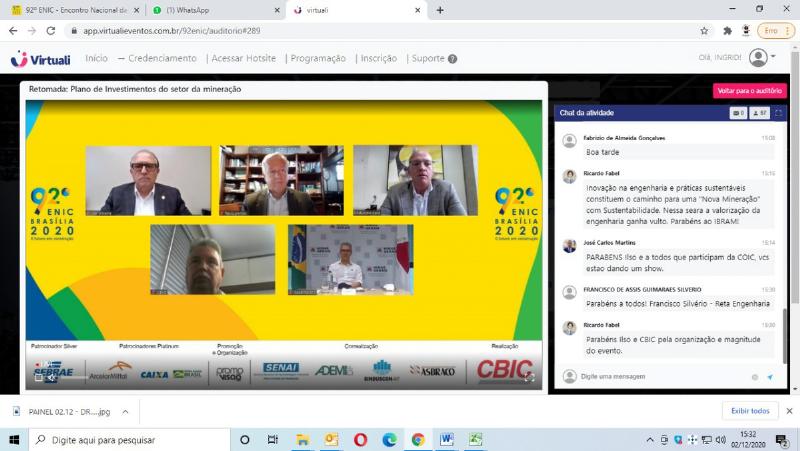Open Microsoft Edge from taskbar
The height and width of the screenshot is (451, 800).
pyautogui.click(x=389, y=440)
